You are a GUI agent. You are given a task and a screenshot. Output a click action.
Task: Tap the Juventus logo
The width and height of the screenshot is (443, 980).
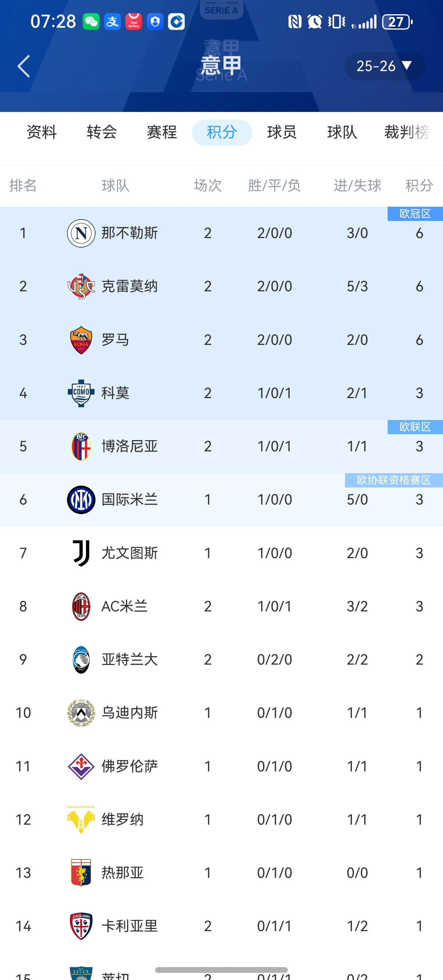pos(81,553)
